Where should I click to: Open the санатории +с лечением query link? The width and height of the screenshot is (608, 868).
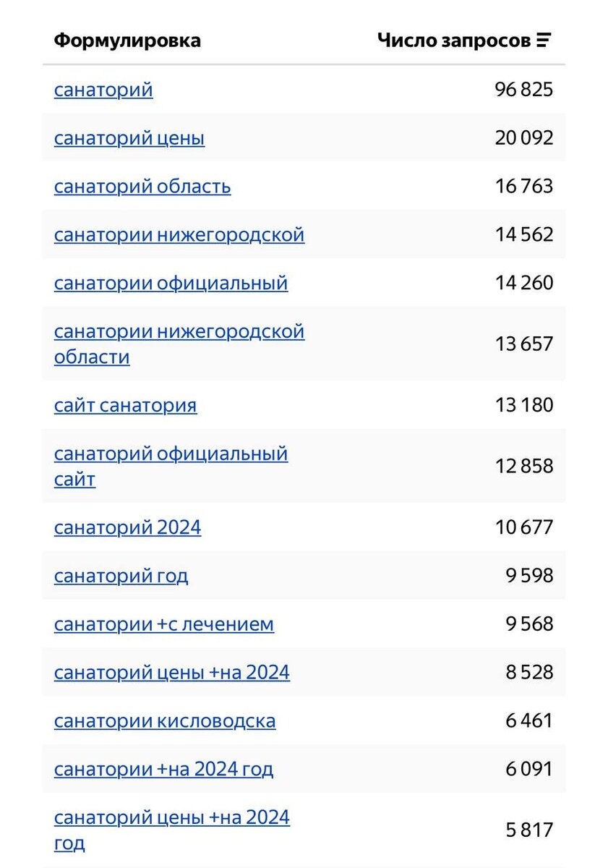click(164, 624)
